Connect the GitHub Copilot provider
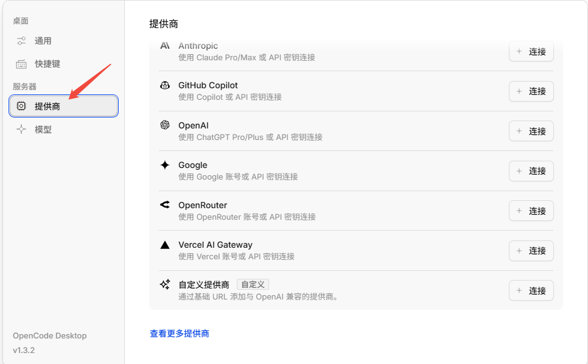This screenshot has height=364, width=588. 531,91
